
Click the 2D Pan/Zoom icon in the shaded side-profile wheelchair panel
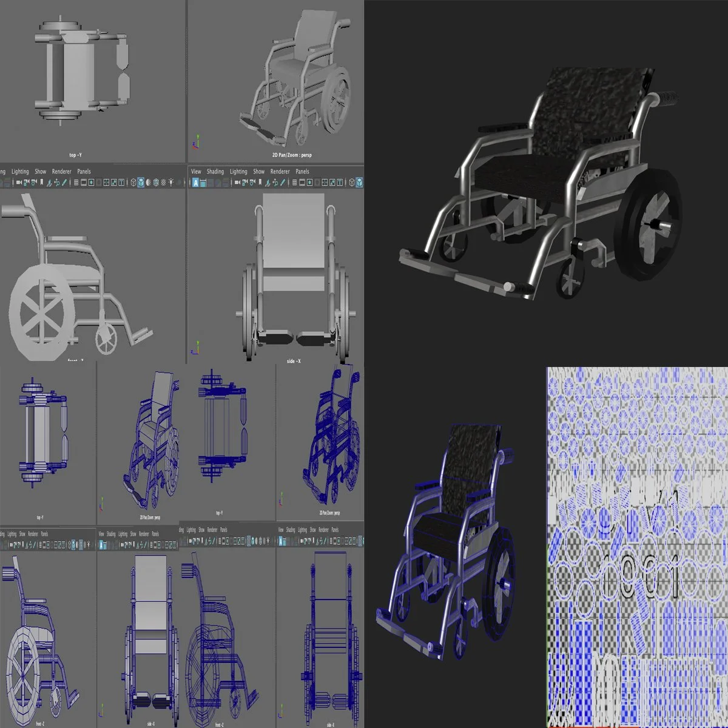click(56, 183)
